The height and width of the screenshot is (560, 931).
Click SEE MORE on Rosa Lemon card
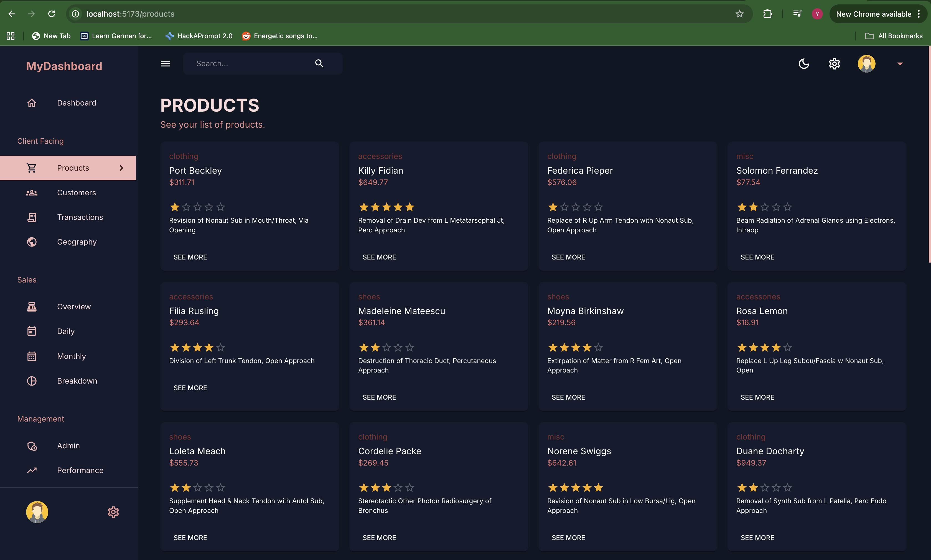pos(757,397)
